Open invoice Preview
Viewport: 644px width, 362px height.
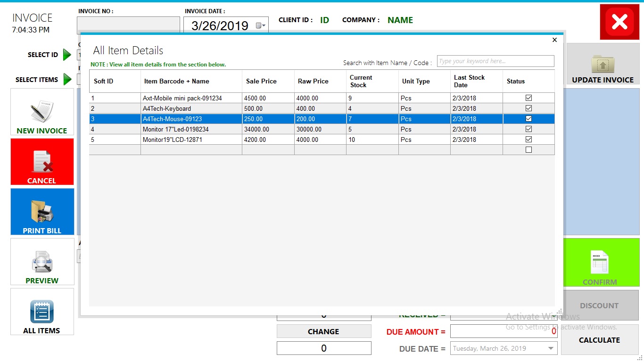tap(42, 262)
